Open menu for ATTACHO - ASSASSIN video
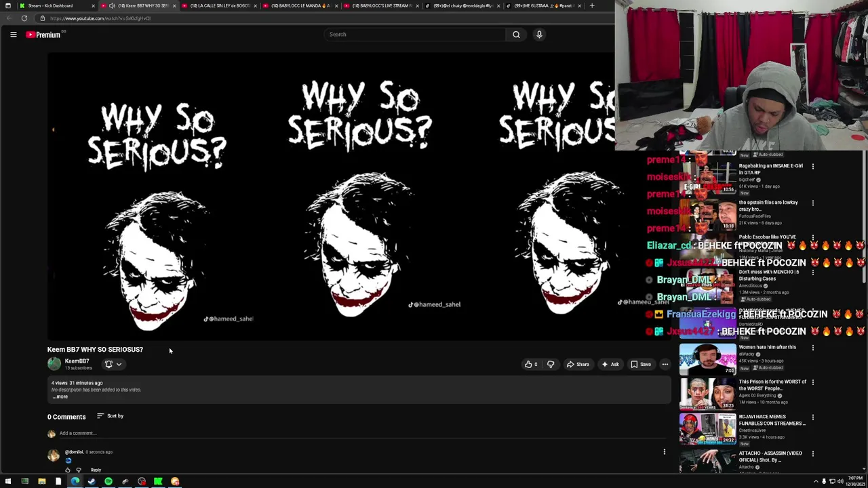 813,453
